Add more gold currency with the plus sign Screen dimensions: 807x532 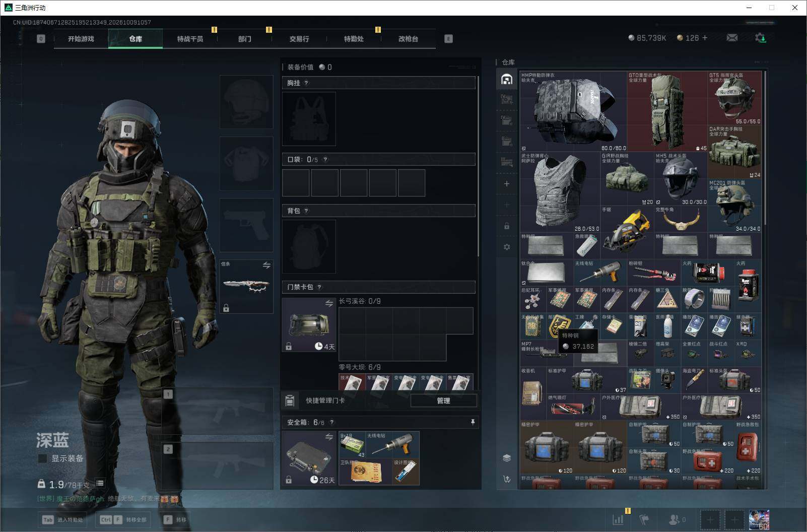[705, 38]
